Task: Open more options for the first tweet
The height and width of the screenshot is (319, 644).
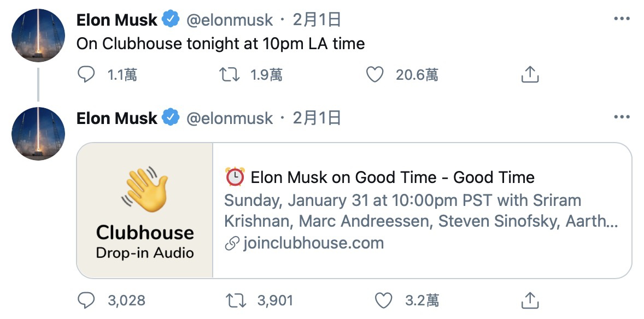Action: [622, 19]
